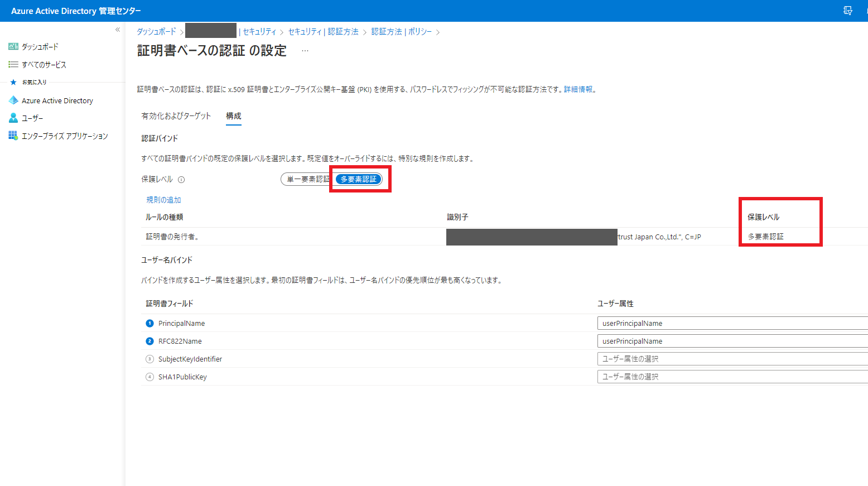Switch to the 構成 tab
This screenshot has width=868, height=486.
[234, 116]
